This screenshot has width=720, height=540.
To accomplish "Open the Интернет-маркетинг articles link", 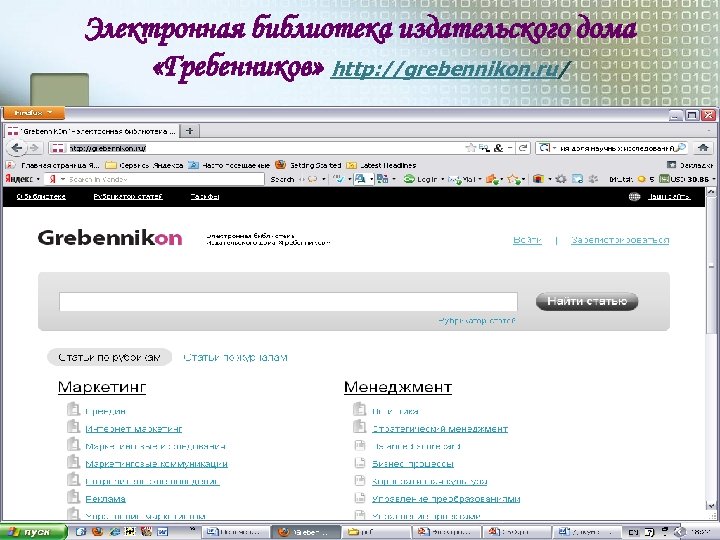I will (134, 428).
